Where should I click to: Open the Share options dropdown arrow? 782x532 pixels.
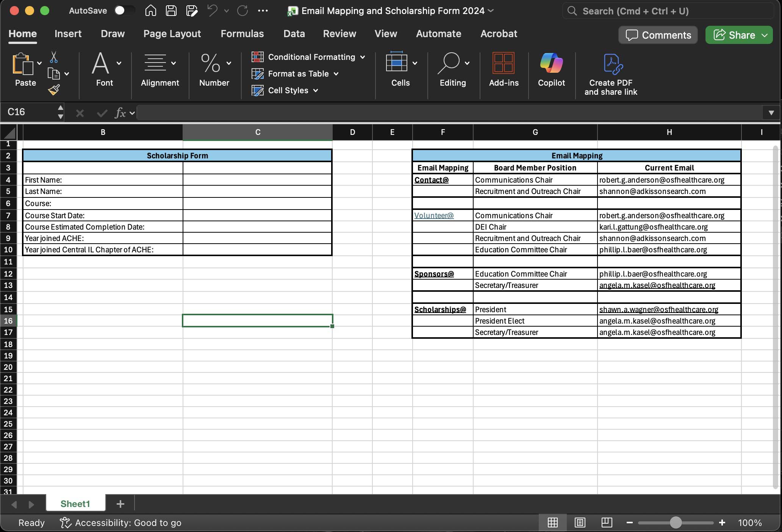[765, 35]
